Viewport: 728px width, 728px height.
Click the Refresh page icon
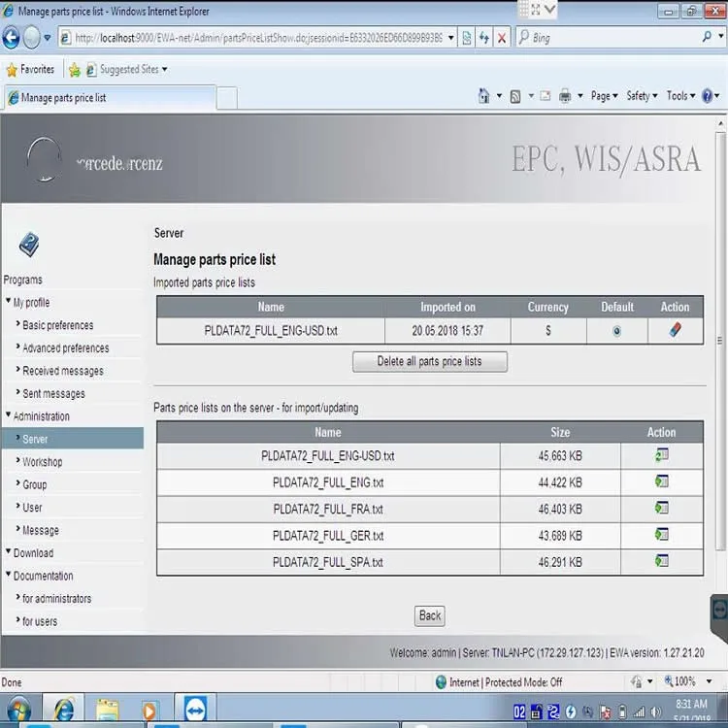(484, 38)
